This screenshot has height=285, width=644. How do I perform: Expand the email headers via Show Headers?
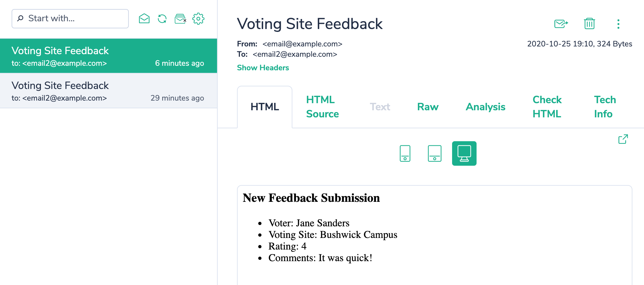[x=263, y=67]
